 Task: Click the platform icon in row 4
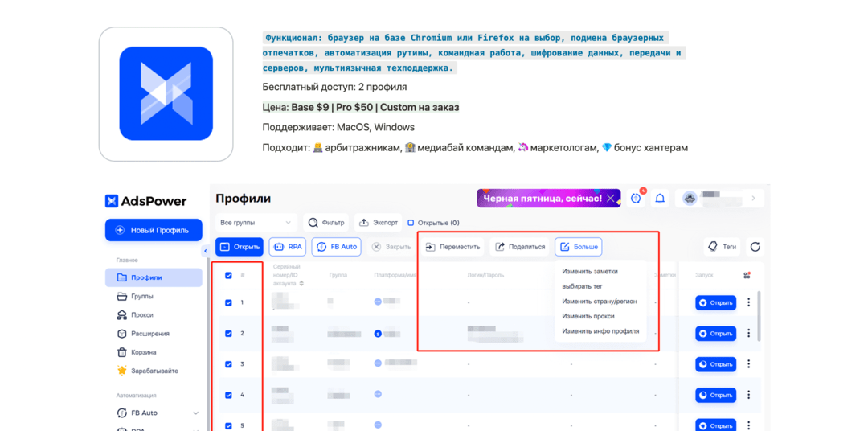[x=378, y=395]
